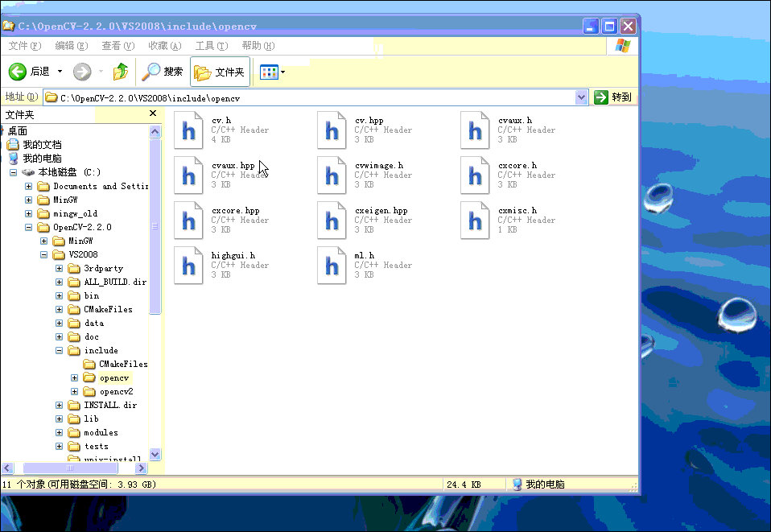
Task: Toggle the 文件夹 folders pane button
Action: pos(220,72)
